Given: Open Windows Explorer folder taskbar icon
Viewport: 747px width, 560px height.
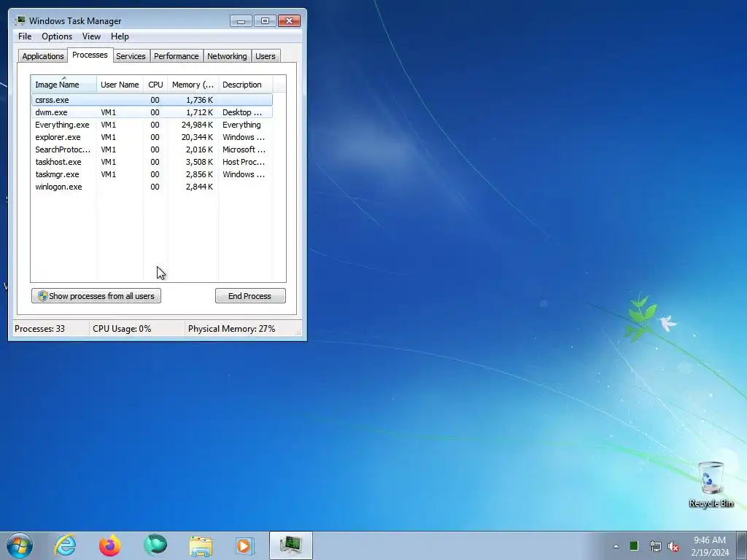Looking at the screenshot, I should [201, 545].
